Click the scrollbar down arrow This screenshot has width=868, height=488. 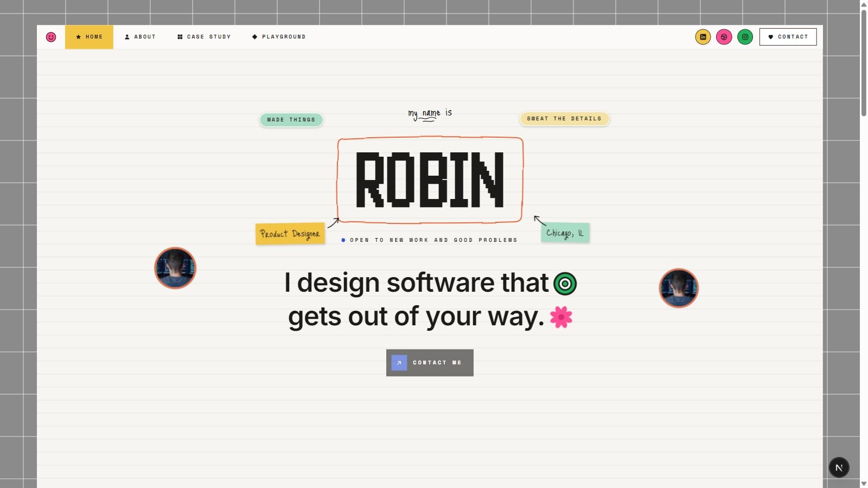pos(864,484)
